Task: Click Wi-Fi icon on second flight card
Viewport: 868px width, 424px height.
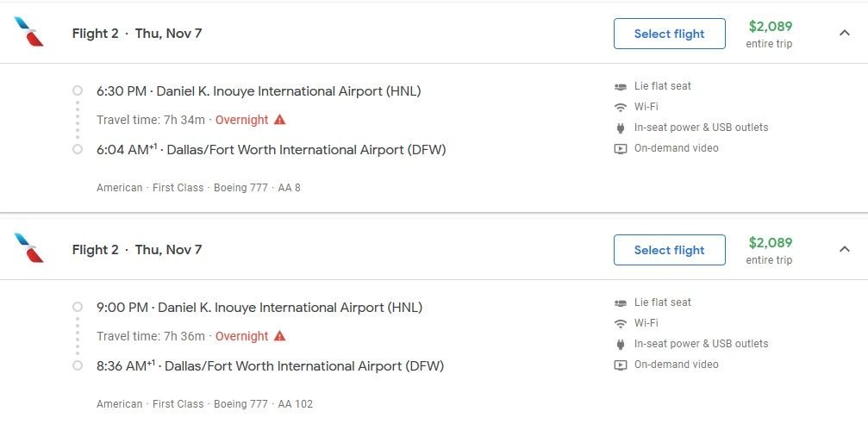Action: (x=621, y=323)
